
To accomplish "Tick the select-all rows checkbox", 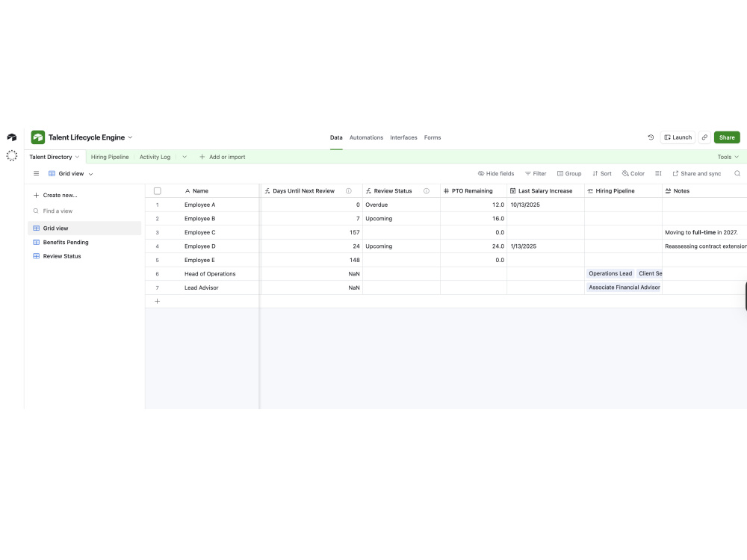I will 157,191.
